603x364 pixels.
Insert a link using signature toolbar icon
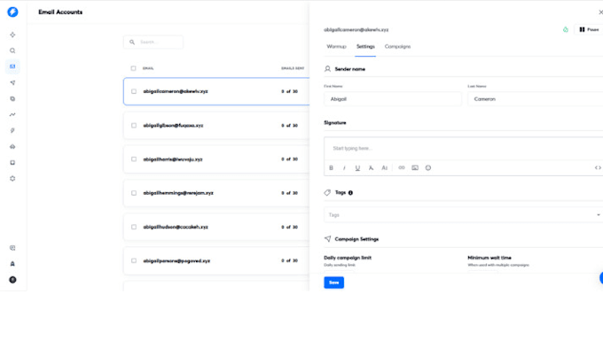[x=401, y=167]
